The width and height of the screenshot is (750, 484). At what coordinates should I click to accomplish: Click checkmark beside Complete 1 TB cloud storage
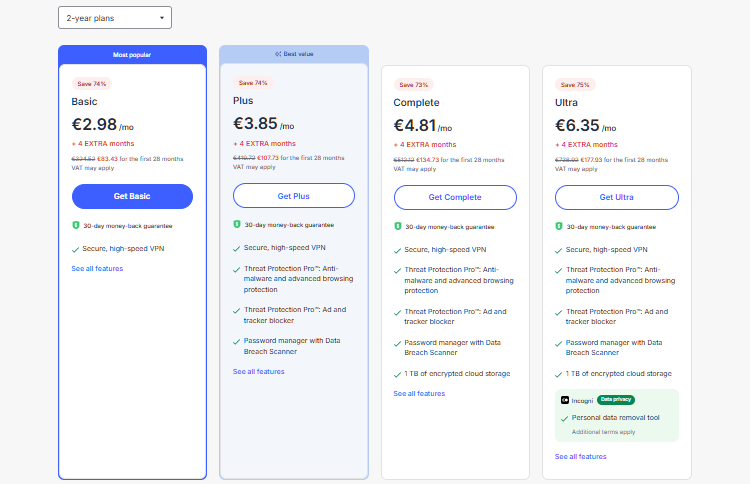[397, 374]
